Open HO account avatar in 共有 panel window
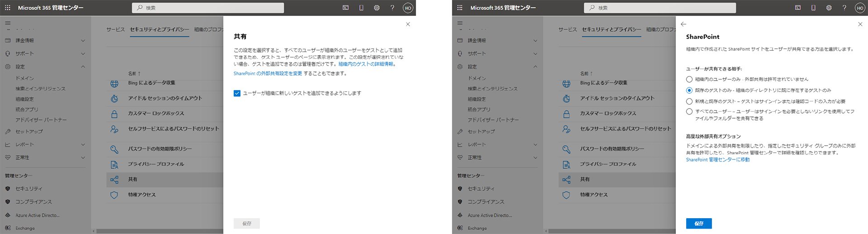The width and height of the screenshot is (868, 234). (408, 8)
